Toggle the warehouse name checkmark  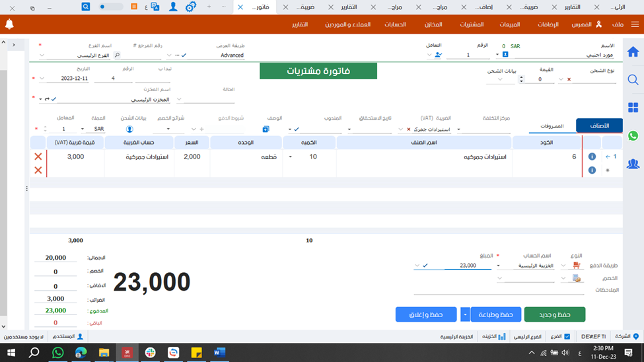54,99
